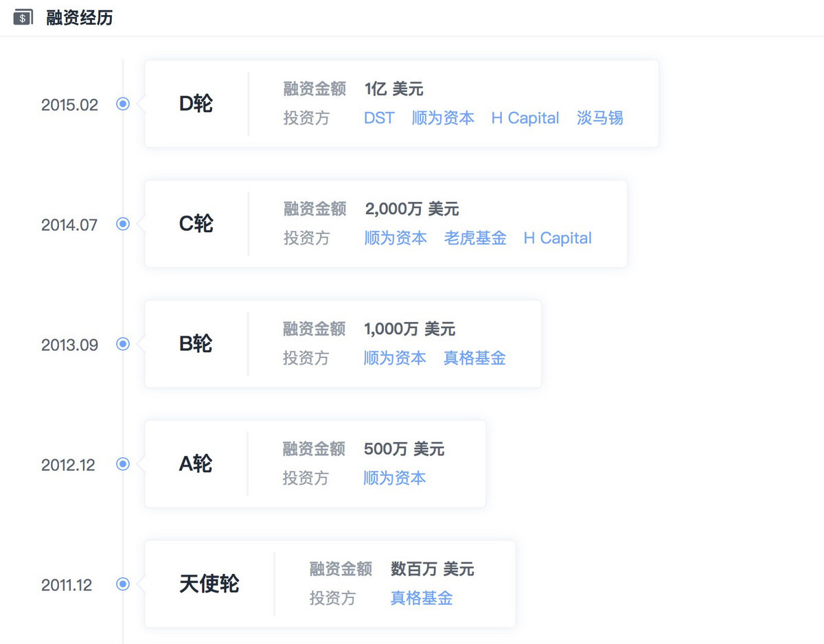Screen dimensions: 824x644
Task: Select the 2013.09 timeline dot marker
Action: click(123, 344)
